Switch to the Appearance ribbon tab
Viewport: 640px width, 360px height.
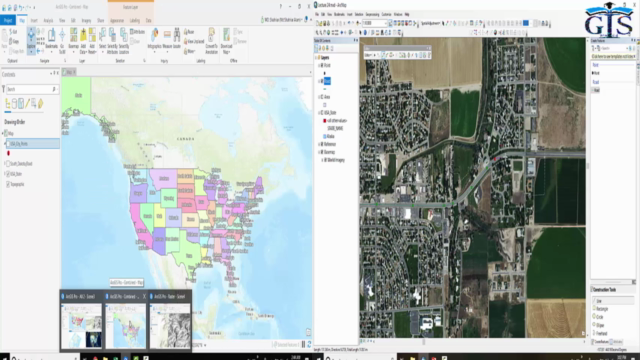(x=117, y=20)
